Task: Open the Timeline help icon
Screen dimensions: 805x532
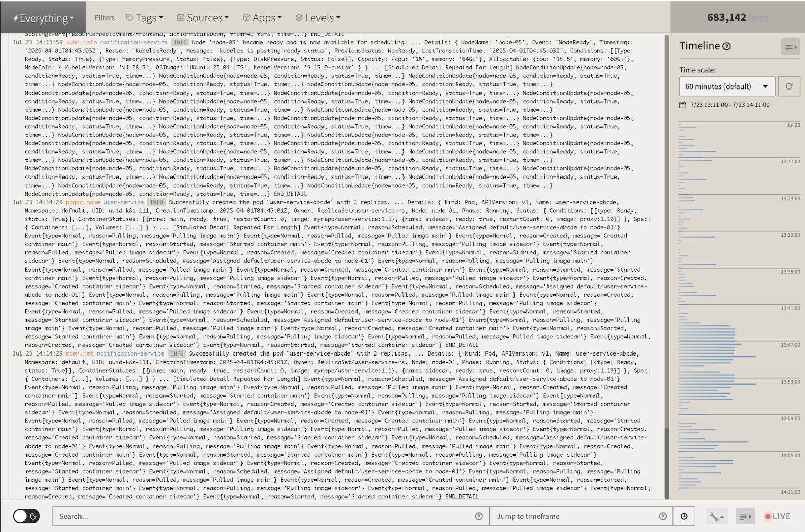Action: pos(727,46)
